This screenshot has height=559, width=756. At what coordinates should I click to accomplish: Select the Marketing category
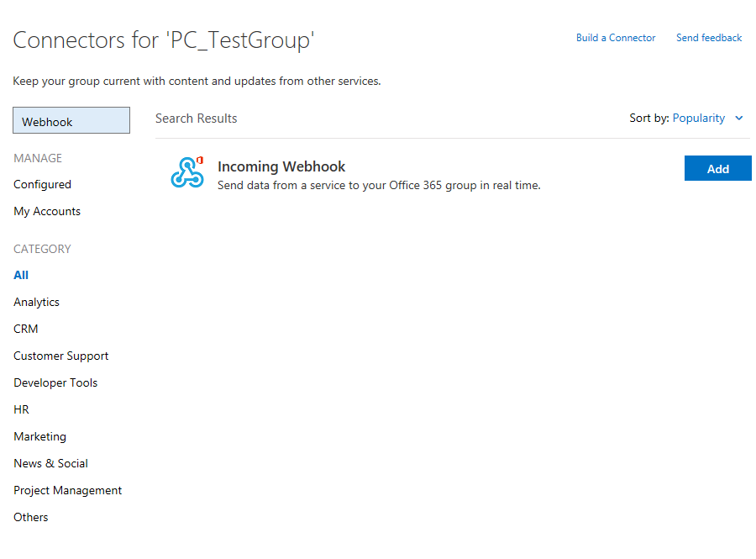(39, 436)
